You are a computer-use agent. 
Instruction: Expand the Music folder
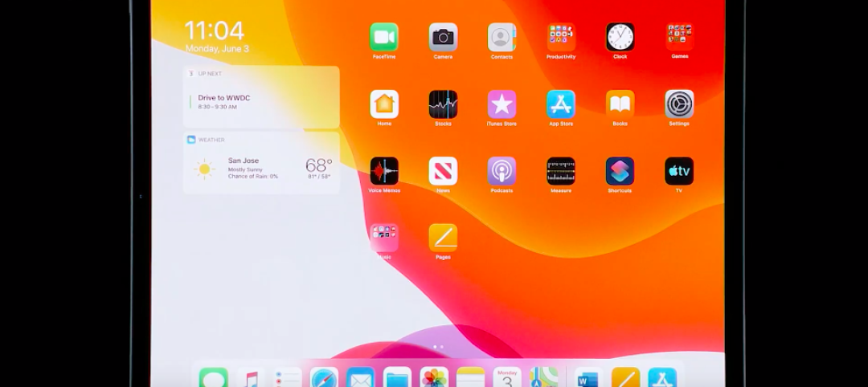click(383, 238)
